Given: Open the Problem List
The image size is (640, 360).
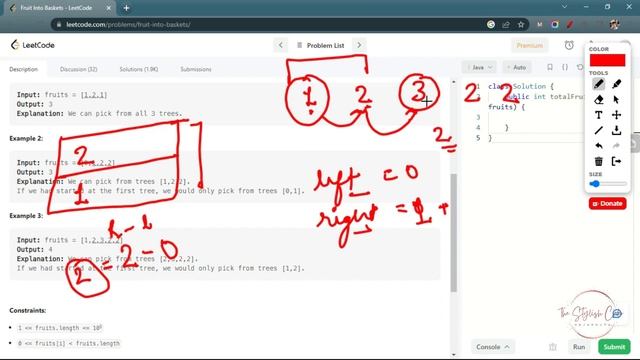Looking at the screenshot, I should (x=320, y=45).
